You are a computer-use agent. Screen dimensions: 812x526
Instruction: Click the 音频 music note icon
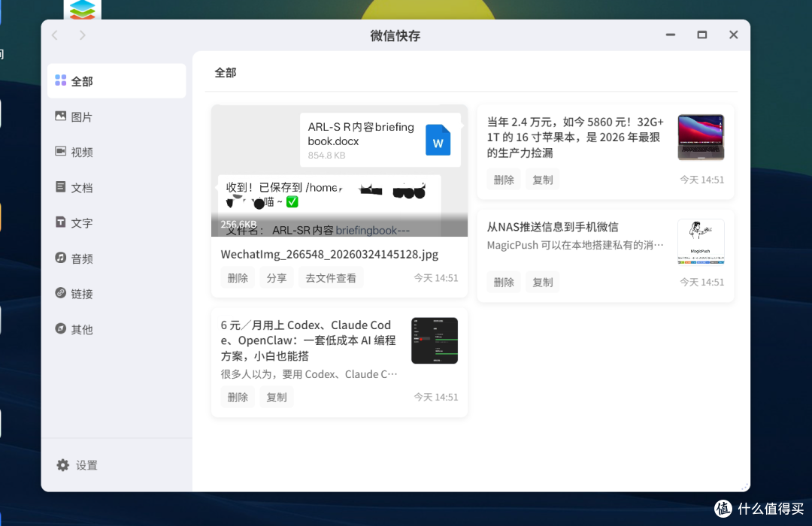tap(61, 257)
